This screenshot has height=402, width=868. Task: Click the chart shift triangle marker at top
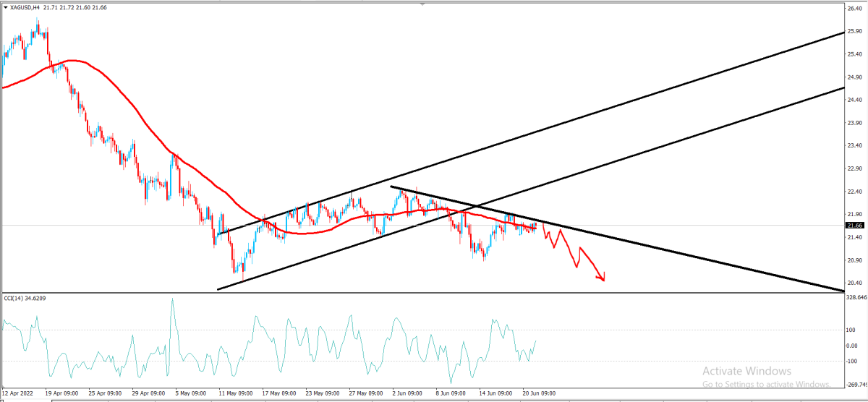pyautogui.click(x=424, y=5)
